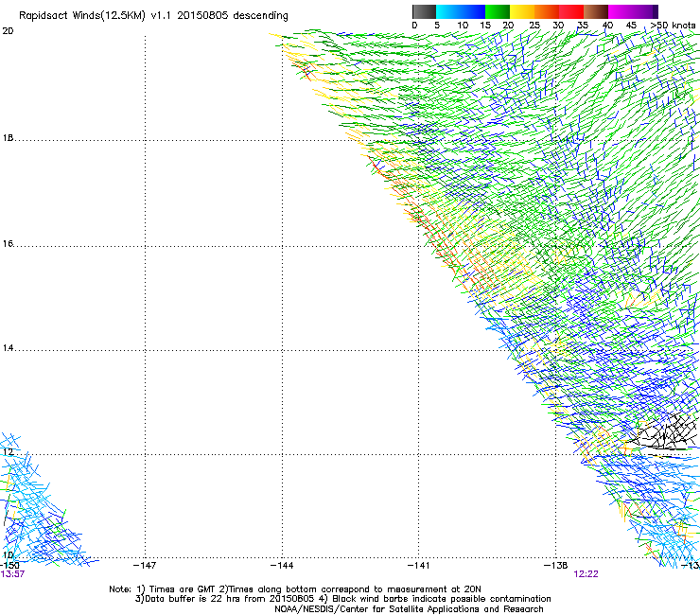Click longitude label -141
Screen dimensions: 700x615
(418, 566)
